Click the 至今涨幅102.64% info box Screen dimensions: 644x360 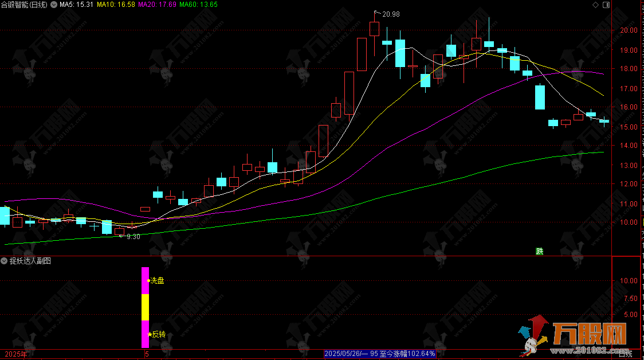tap(379, 354)
